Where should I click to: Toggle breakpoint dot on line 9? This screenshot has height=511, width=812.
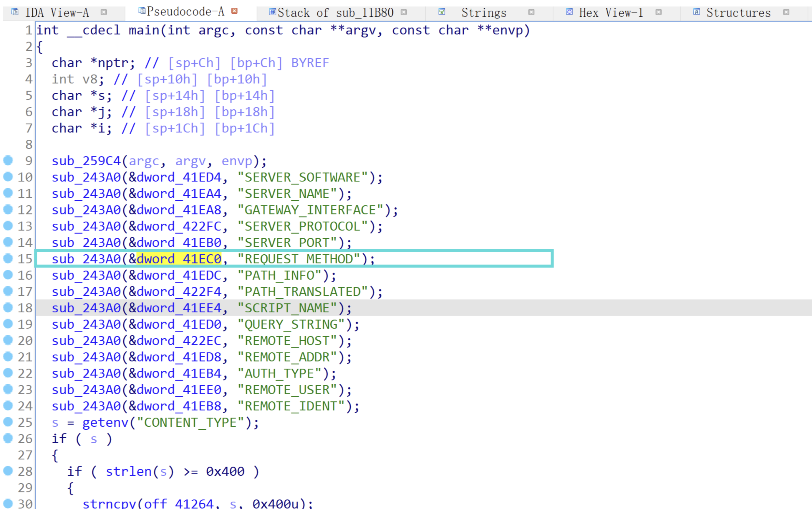(8, 160)
